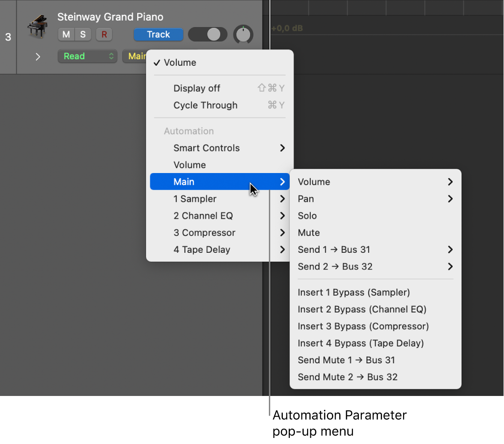Choose 1 Sampler automation parameters
504x444 pixels.
pyautogui.click(x=195, y=199)
